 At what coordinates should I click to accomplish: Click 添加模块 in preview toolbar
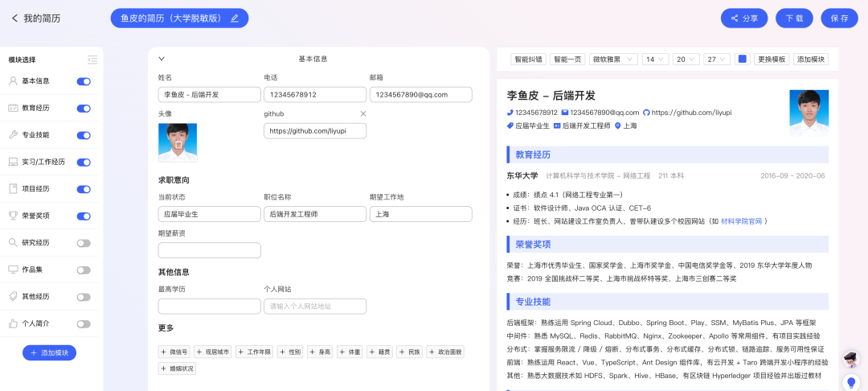811,60
